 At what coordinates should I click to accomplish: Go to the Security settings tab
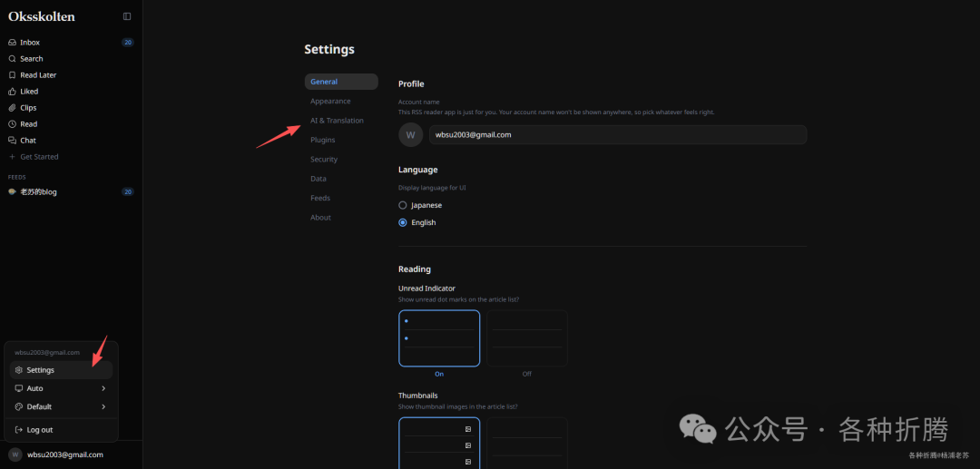[341, 160]
